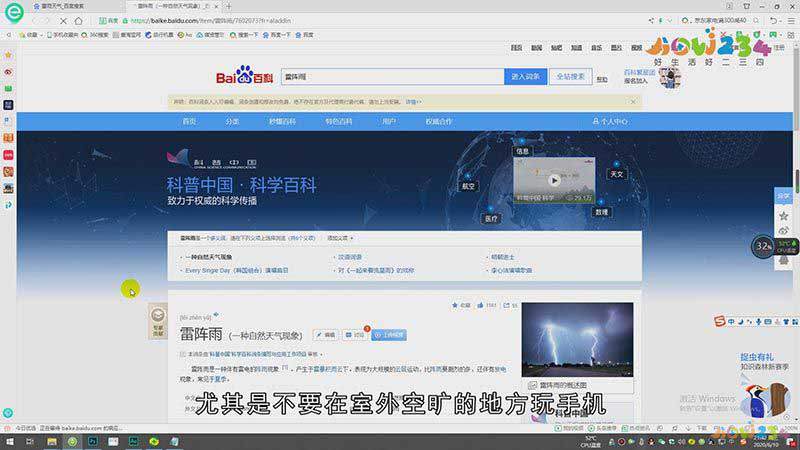This screenshot has height=450, width=800.
Task: Restore recently closed tab with undo icon
Action: tap(773, 20)
